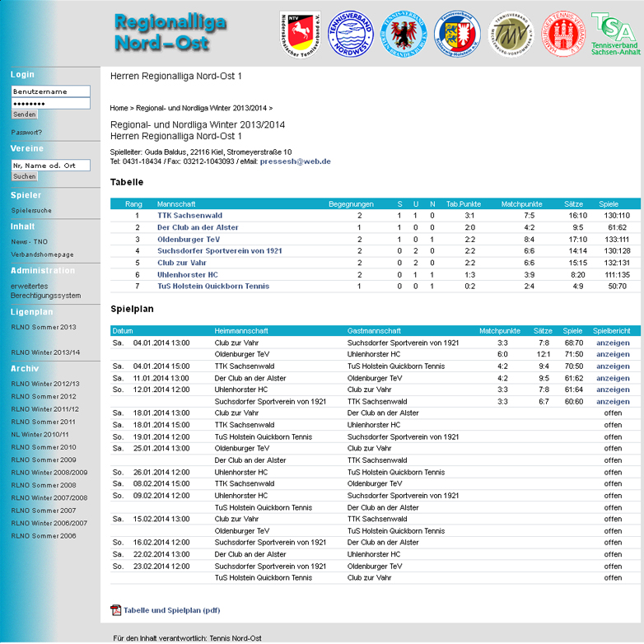The height and width of the screenshot is (644, 644).
Task: Open Spielersuche in the sidebar
Action: (31, 210)
